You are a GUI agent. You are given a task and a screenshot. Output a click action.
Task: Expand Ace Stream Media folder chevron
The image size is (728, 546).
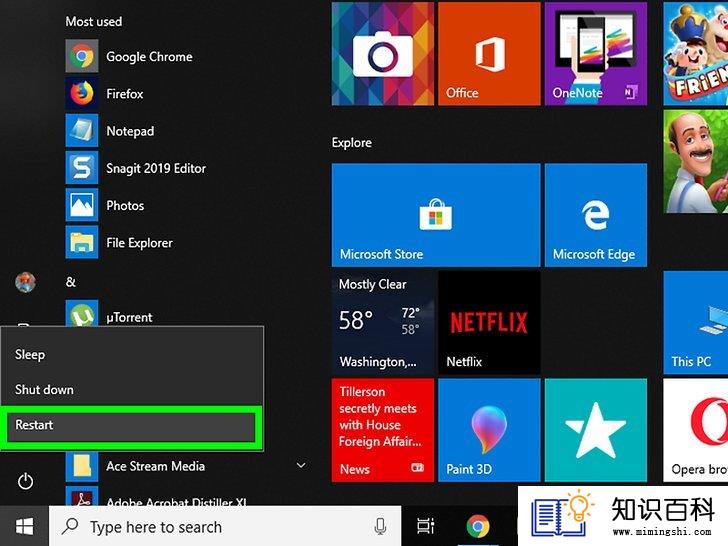tap(301, 465)
